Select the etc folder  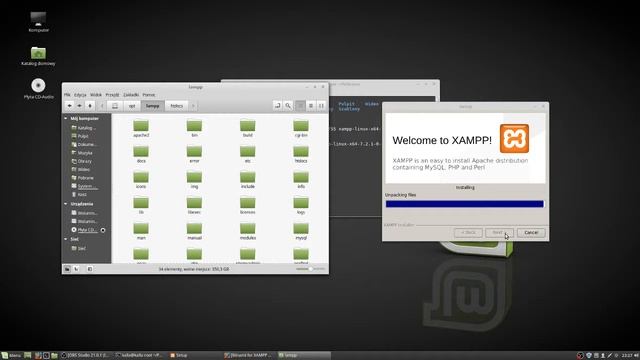click(248, 154)
